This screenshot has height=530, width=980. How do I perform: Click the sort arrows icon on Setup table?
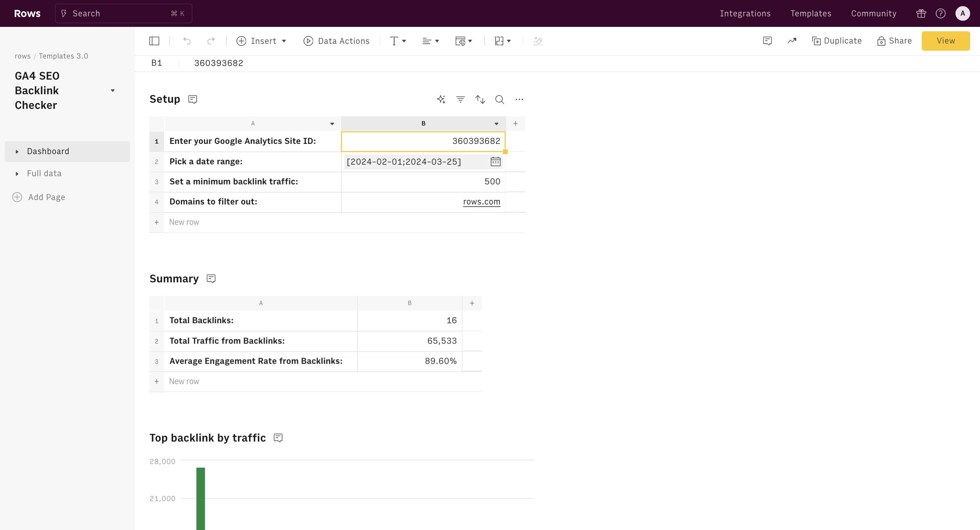(x=480, y=100)
